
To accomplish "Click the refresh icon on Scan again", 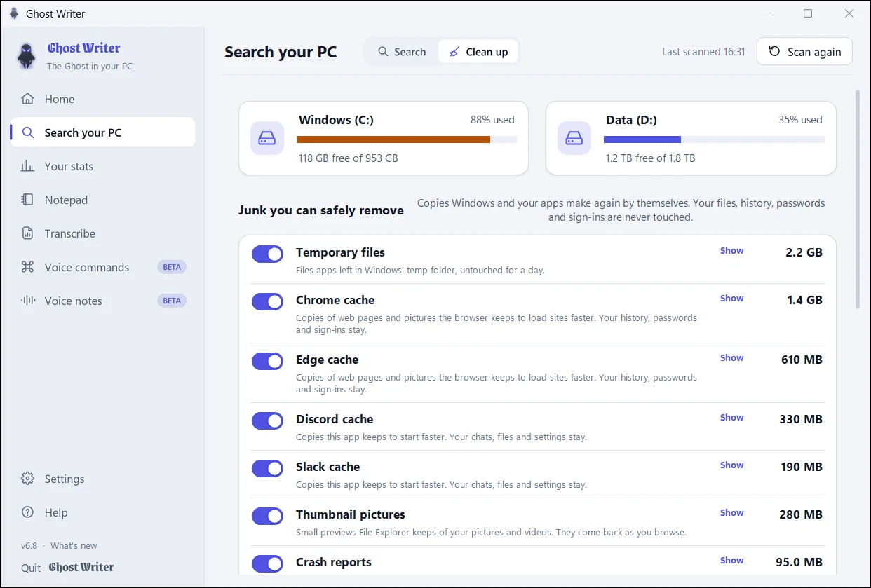I will (x=774, y=51).
